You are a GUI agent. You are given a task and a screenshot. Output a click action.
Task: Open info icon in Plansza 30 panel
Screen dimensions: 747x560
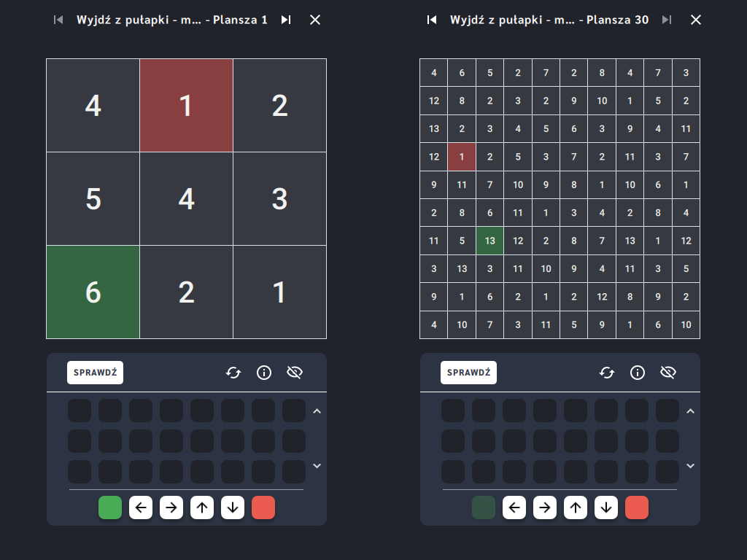point(638,373)
